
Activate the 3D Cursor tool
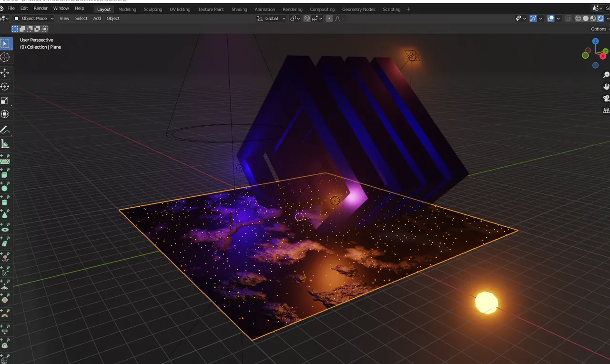pyautogui.click(x=5, y=58)
